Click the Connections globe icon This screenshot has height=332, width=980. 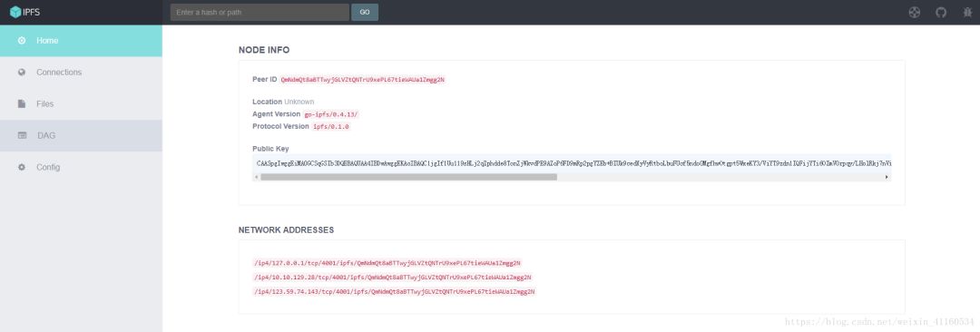click(22, 73)
